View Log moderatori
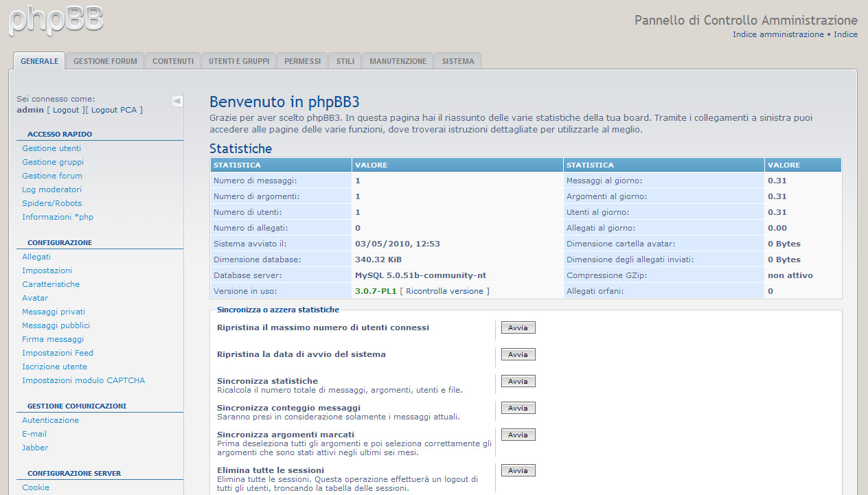The width and height of the screenshot is (868, 495). pyautogui.click(x=52, y=189)
